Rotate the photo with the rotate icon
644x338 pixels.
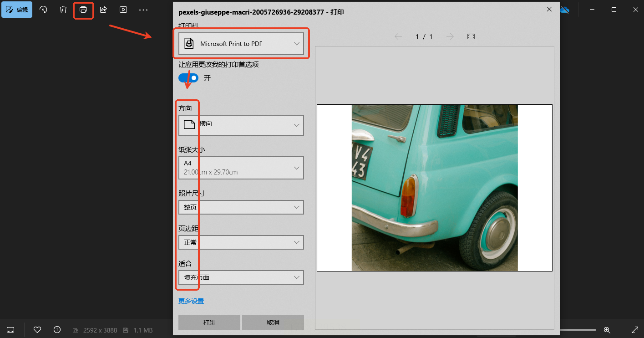coord(44,10)
